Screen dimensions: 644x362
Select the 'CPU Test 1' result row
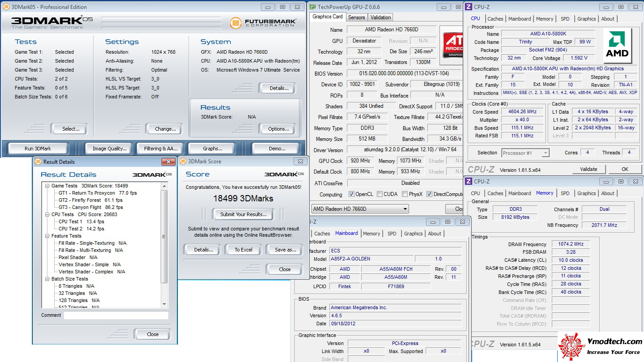click(81, 221)
